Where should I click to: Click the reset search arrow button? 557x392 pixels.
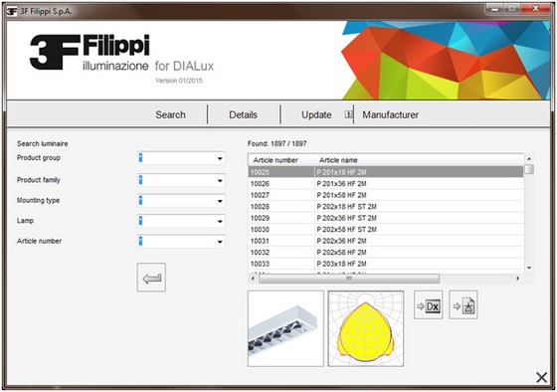151,278
